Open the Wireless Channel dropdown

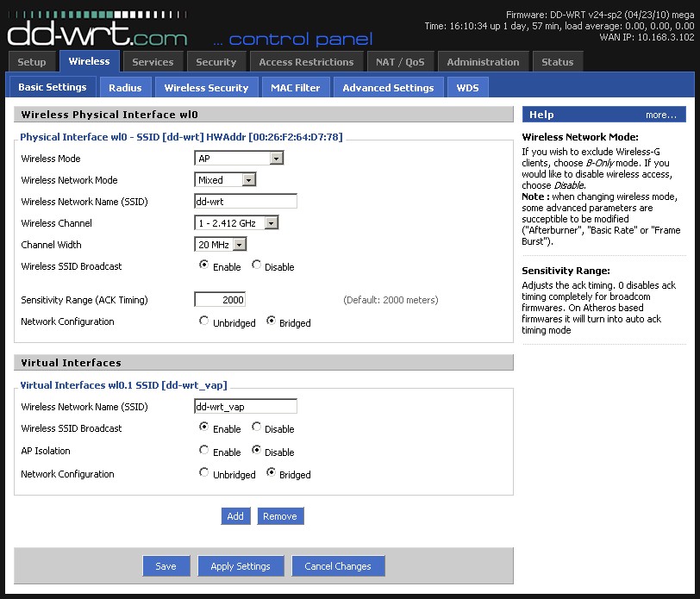click(x=236, y=223)
